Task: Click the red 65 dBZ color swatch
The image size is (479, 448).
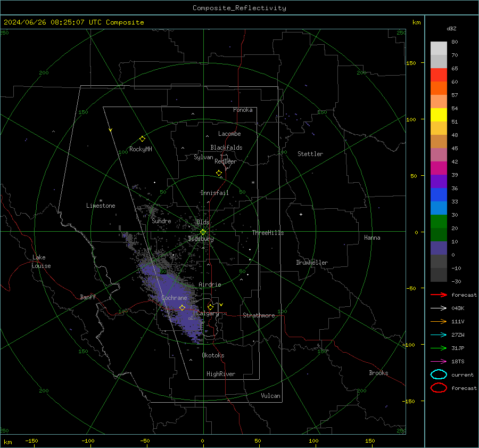Action: tap(439, 75)
